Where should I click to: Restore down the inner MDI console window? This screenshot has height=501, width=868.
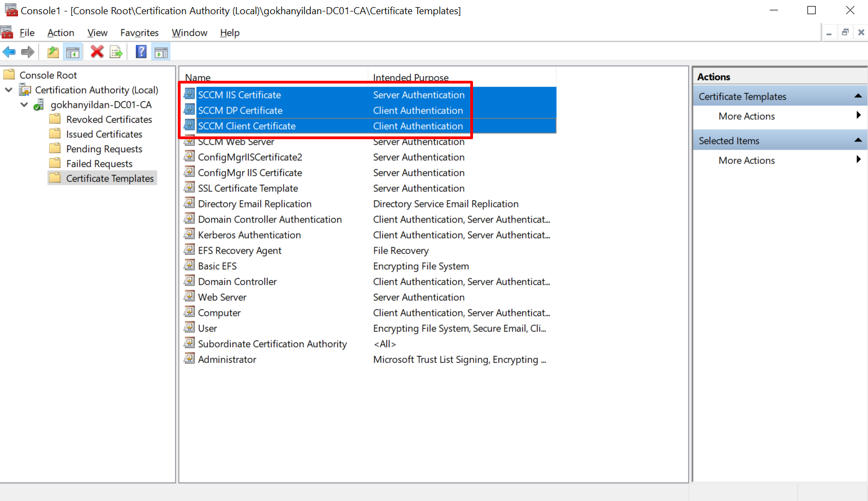click(845, 33)
